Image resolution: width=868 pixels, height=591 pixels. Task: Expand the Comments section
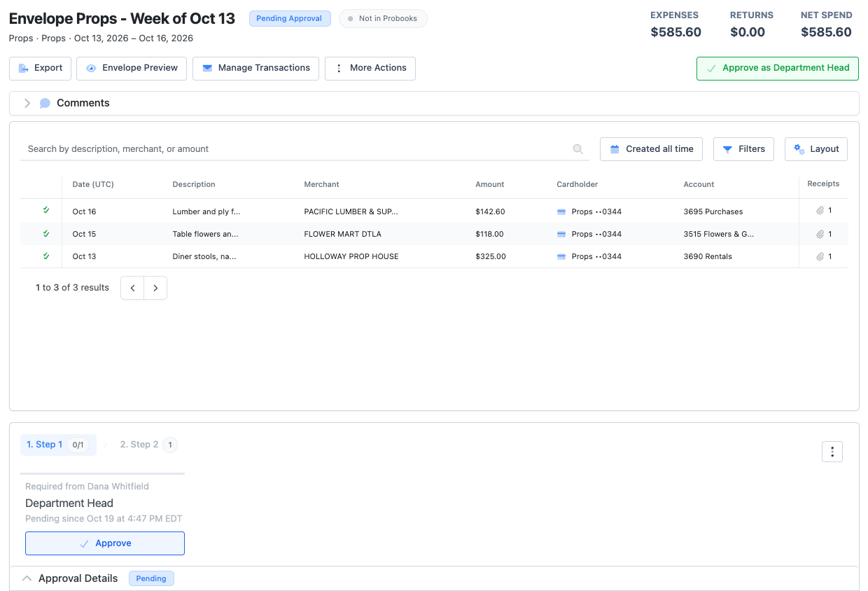click(27, 103)
